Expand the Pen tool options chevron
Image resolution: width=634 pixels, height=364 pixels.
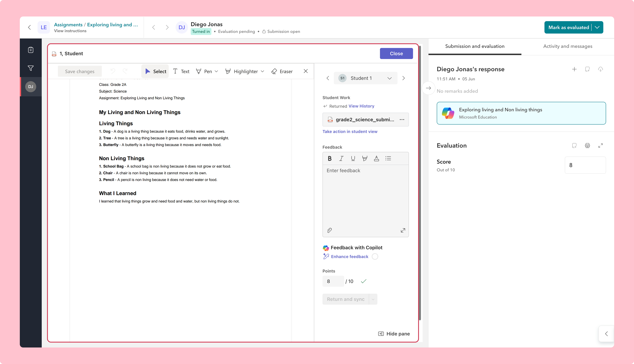[216, 71]
